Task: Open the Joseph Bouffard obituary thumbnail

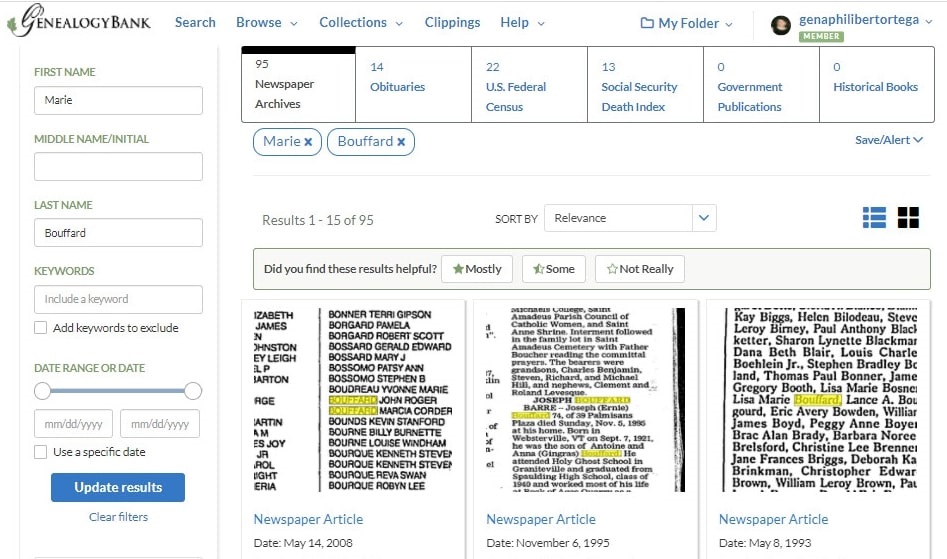Action: pos(586,400)
